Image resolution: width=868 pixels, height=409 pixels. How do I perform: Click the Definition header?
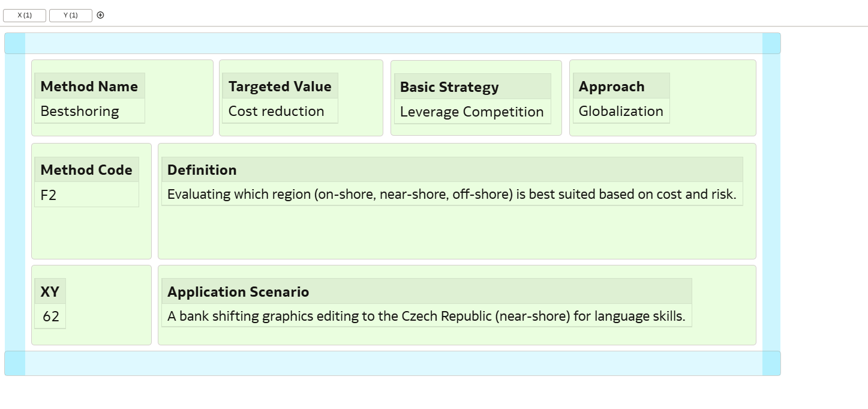(x=202, y=170)
